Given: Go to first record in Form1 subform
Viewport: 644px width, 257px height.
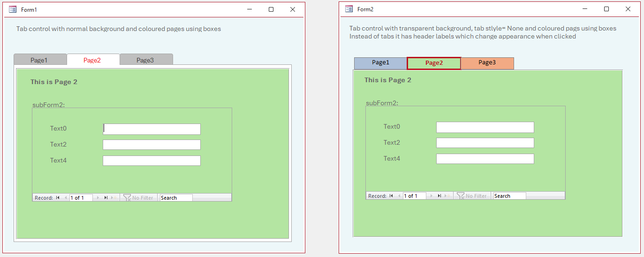Looking at the screenshot, I should click(58, 198).
